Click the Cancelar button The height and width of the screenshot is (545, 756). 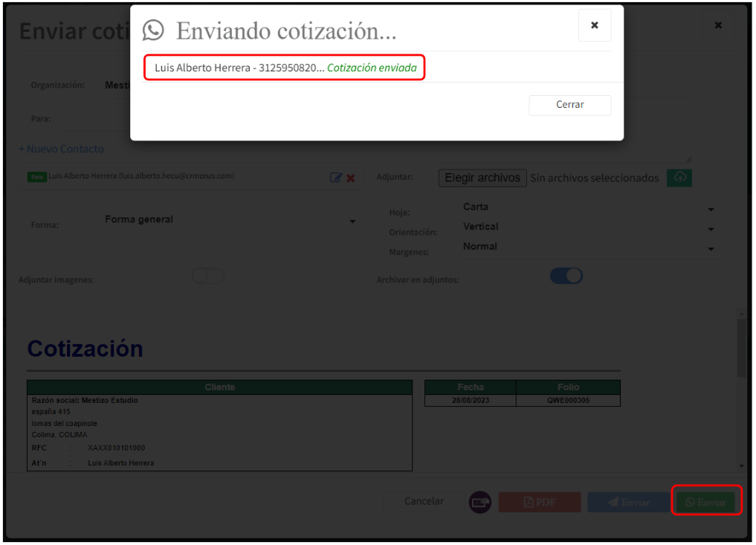point(424,502)
